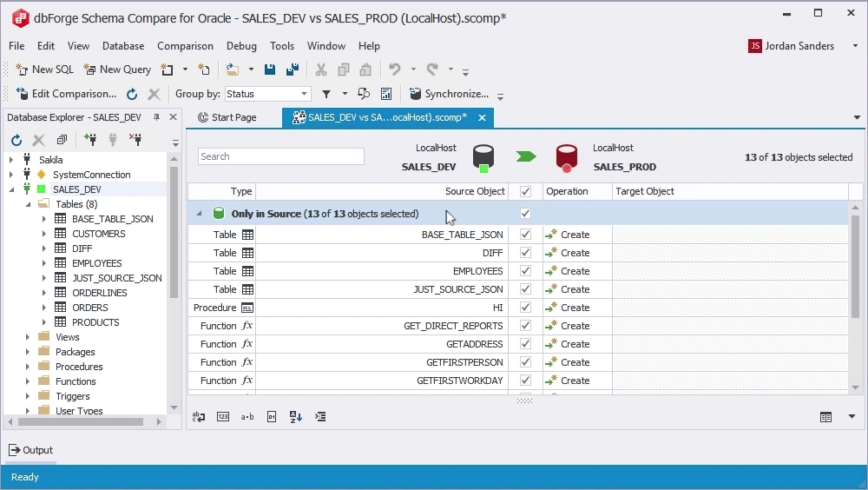This screenshot has height=490, width=868.
Task: Click the comparison grid vertical scrollbar
Action: (856, 266)
